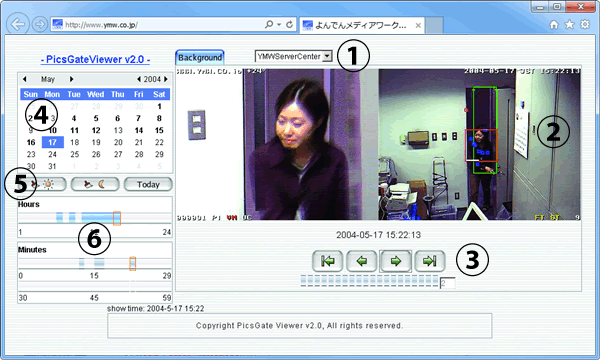Viewport: 600px width, 360px height.
Task: Close the browser tab with X
Action: coord(418,25)
